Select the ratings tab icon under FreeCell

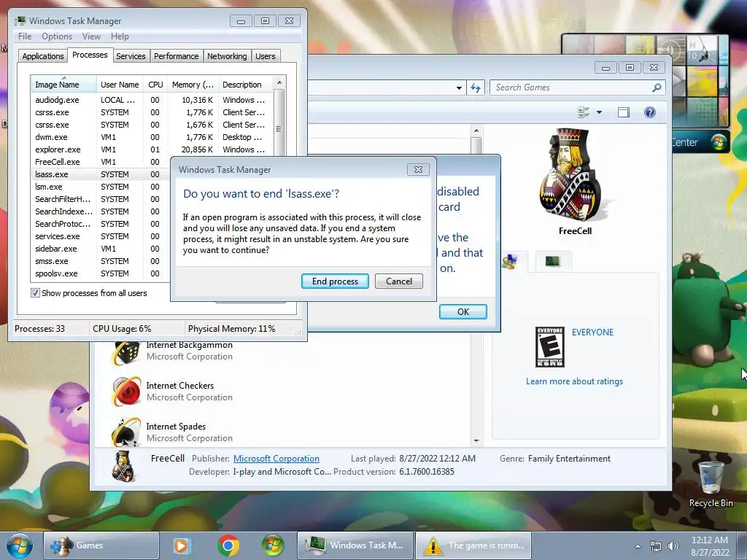point(511,262)
